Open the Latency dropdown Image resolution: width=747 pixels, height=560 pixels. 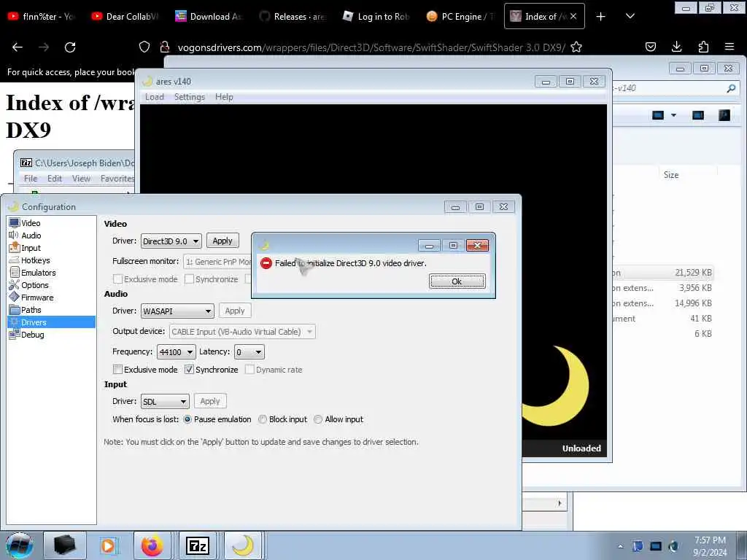249,352
